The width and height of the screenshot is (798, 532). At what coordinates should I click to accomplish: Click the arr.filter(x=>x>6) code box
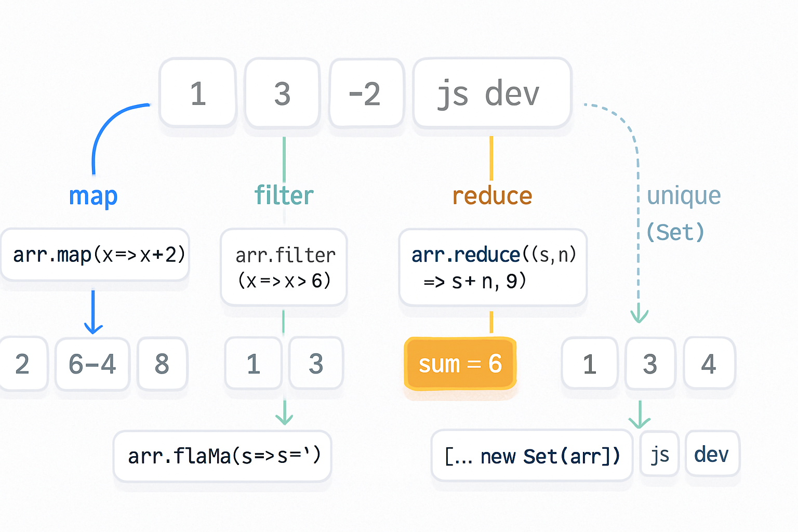pos(283,268)
